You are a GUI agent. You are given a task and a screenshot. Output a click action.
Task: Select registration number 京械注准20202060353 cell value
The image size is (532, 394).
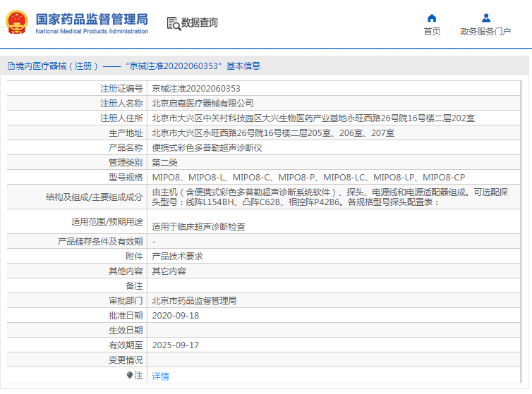[196, 89]
